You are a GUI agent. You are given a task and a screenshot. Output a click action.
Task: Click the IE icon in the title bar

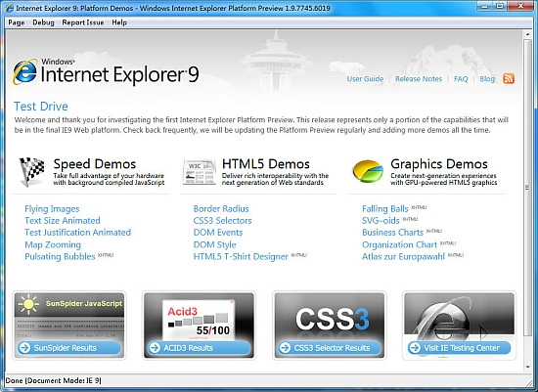pos(10,8)
